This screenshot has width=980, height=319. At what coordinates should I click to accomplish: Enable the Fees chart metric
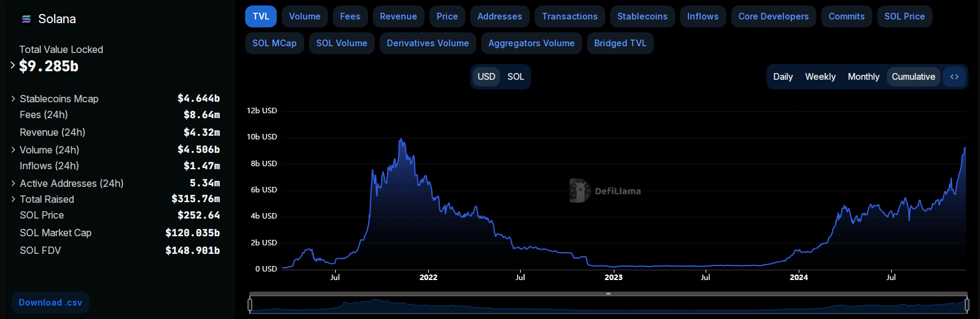pyautogui.click(x=350, y=16)
